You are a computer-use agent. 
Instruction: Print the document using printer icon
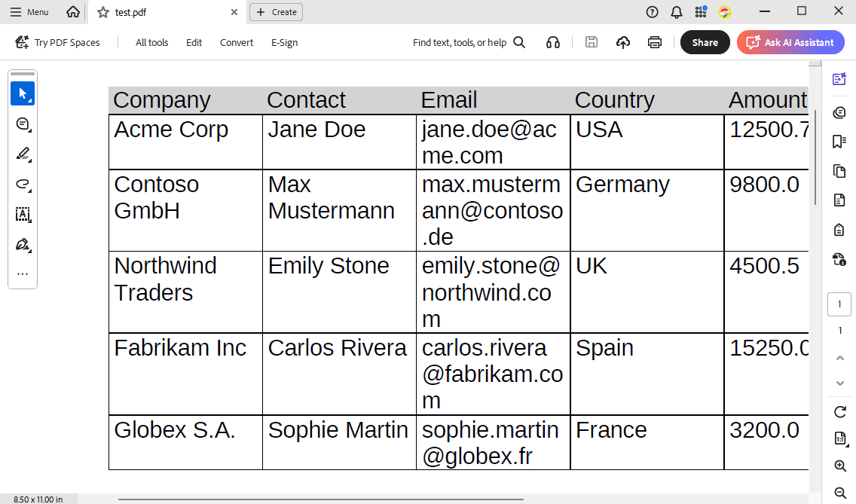point(655,43)
